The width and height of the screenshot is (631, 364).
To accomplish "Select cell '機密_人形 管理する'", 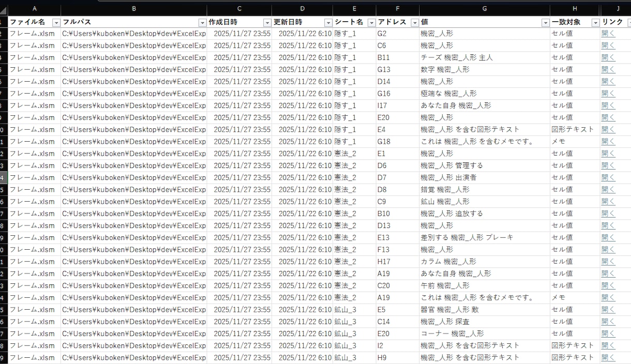I will (484, 165).
